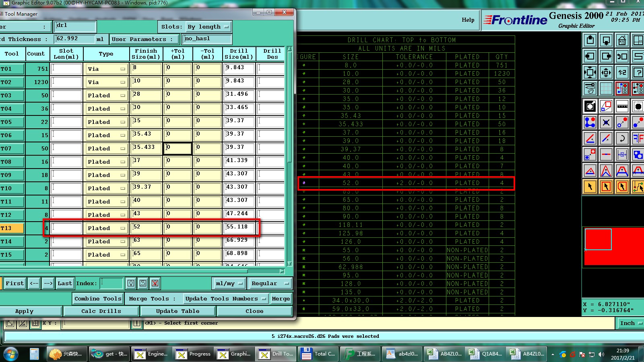The width and height of the screenshot is (644, 362).
Task: Click the next arrow '-->' button
Action: (48, 284)
